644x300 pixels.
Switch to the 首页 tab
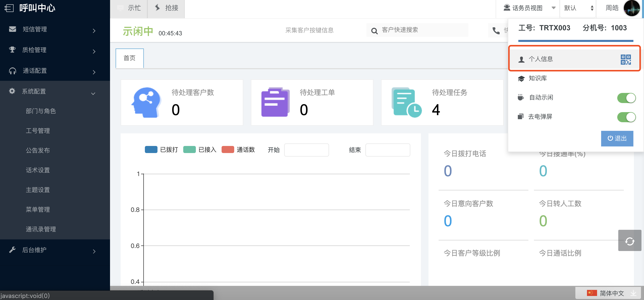click(130, 58)
